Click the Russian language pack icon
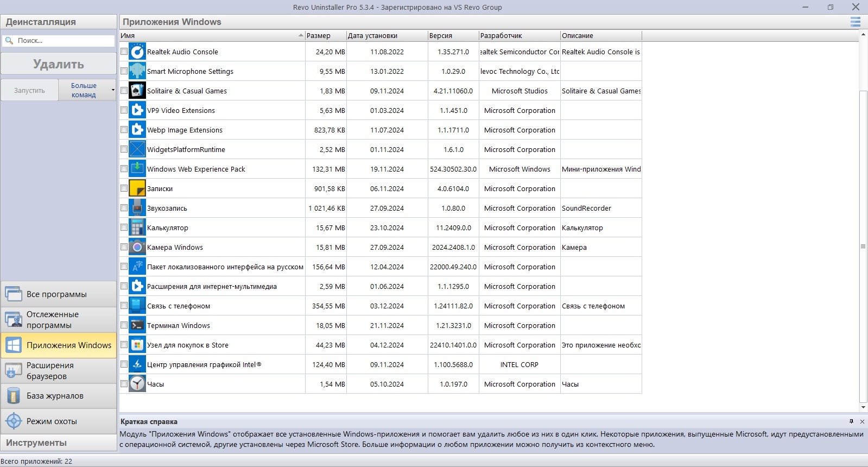The width and height of the screenshot is (868, 467). tap(137, 267)
